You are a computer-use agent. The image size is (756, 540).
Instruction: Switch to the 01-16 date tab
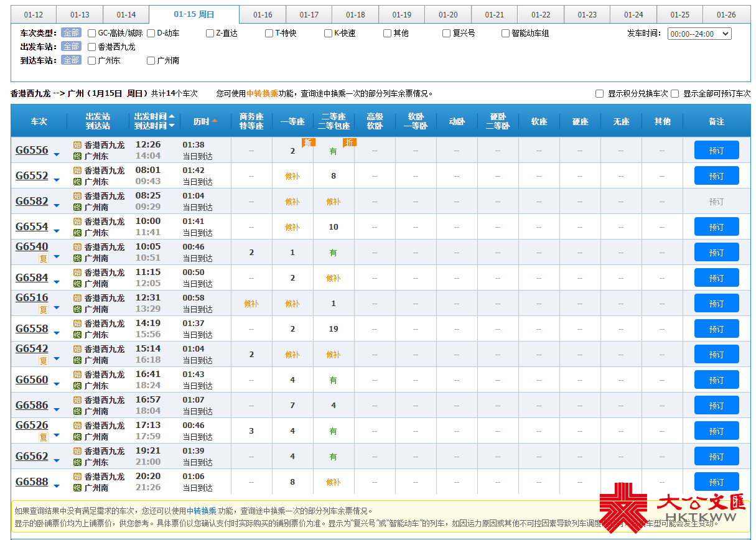coord(263,14)
